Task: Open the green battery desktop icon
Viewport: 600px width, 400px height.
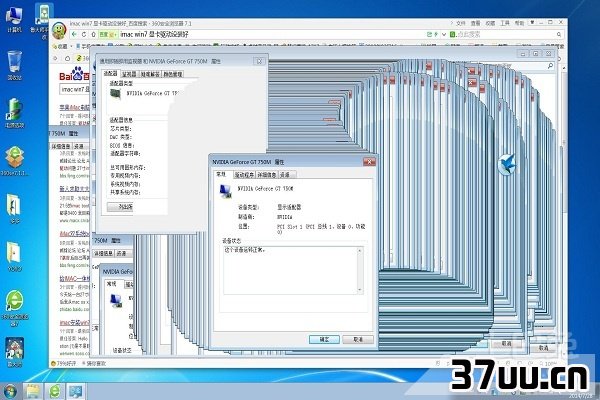Action: [15, 113]
